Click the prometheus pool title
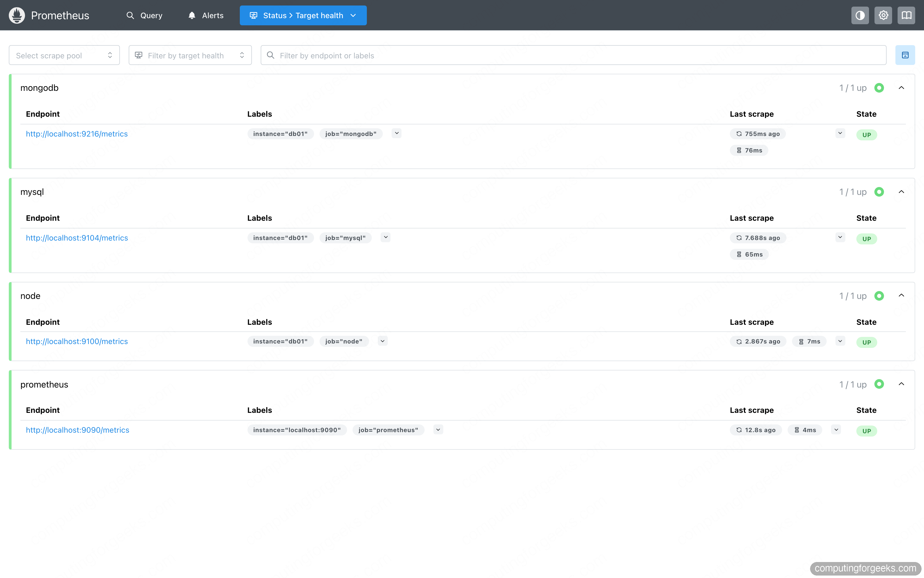 [44, 385]
